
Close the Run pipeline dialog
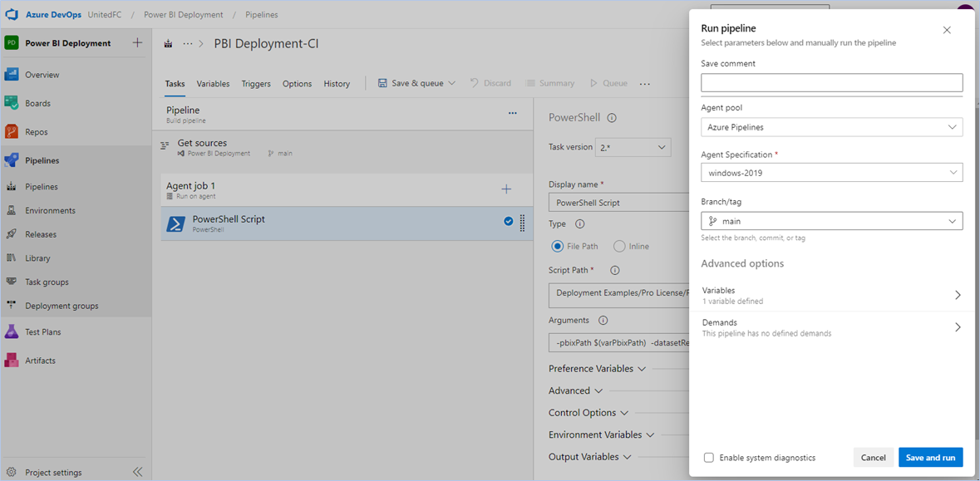[x=947, y=30]
